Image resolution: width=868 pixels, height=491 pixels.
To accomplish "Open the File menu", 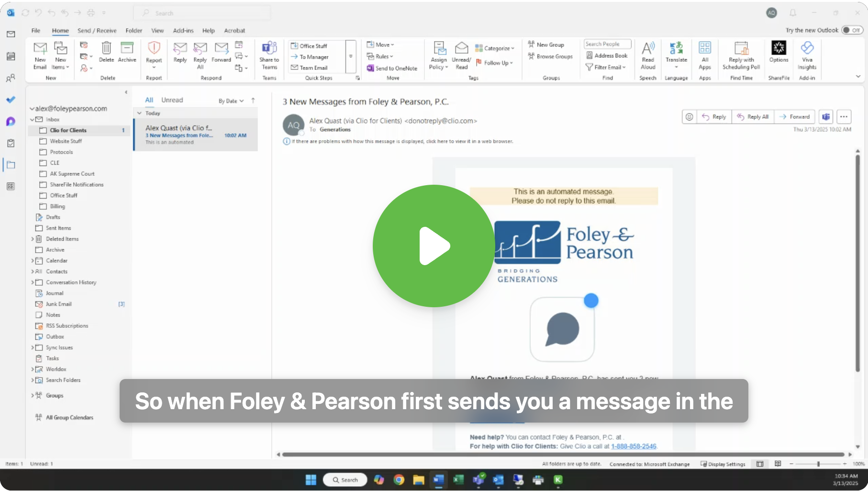I will coord(36,31).
